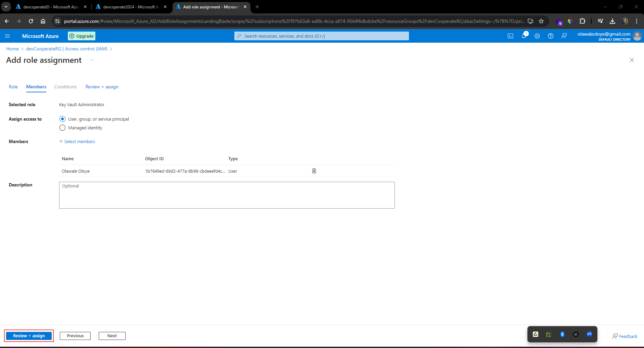Switch to the Conditions tab
This screenshot has height=348, width=644.
[65, 87]
